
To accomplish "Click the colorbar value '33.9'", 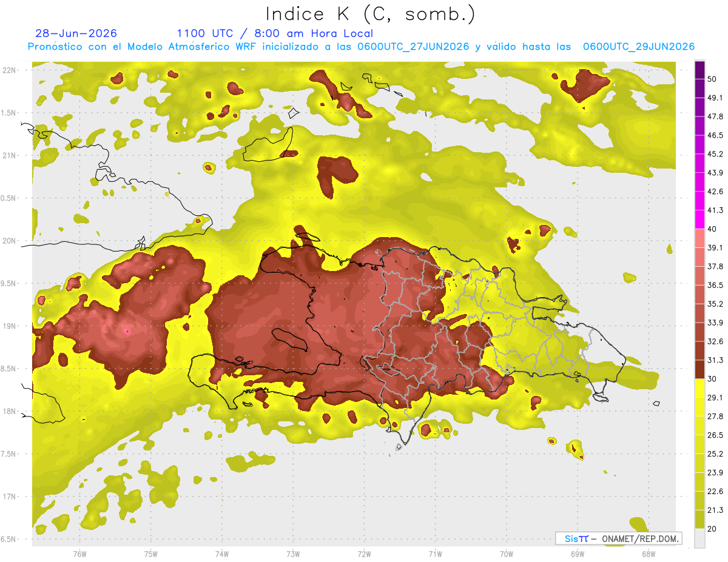I will tap(715, 323).
